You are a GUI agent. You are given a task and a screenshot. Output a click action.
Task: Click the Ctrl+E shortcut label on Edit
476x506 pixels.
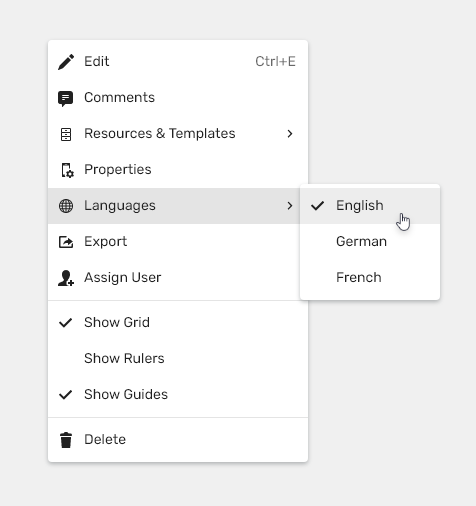coord(275,61)
